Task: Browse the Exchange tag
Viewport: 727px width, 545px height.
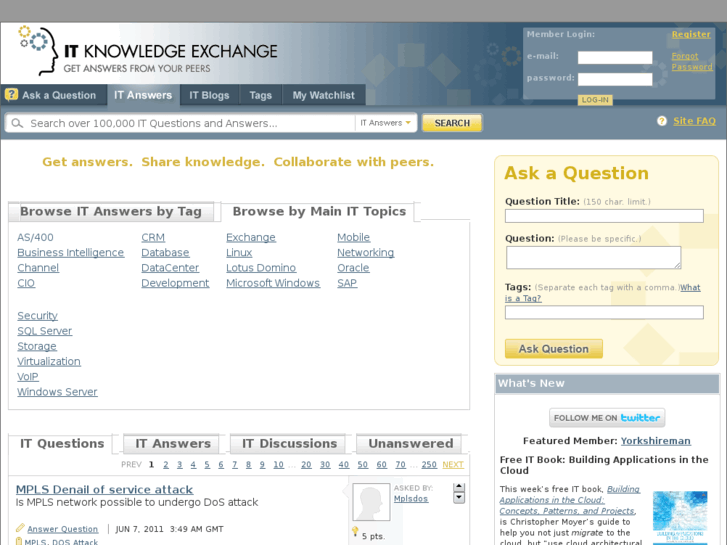Action: tap(251, 237)
